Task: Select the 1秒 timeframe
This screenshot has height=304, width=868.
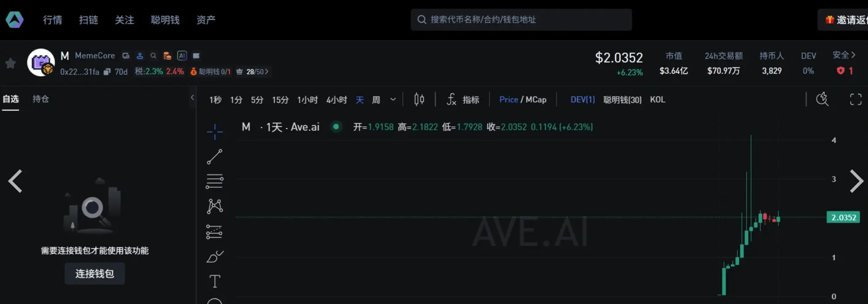Action: click(215, 100)
